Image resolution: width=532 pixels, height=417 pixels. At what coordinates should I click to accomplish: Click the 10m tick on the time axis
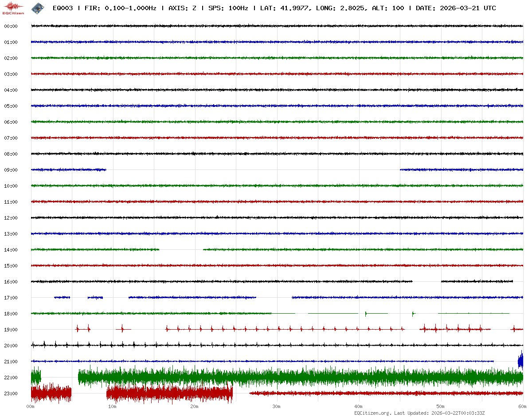click(x=112, y=407)
